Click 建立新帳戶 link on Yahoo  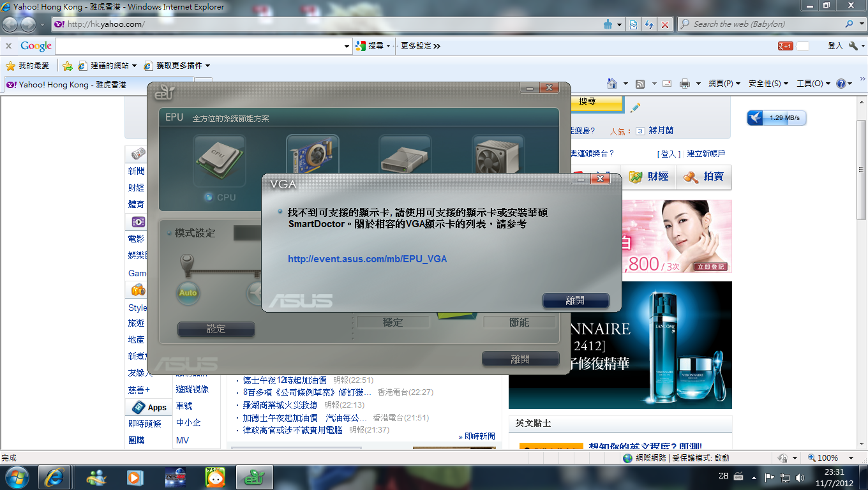[x=706, y=154]
